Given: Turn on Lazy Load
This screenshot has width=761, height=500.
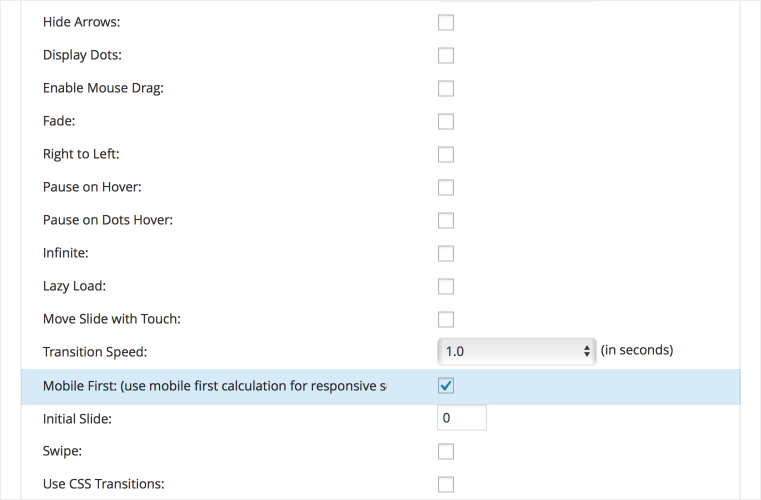Looking at the screenshot, I should click(x=446, y=287).
